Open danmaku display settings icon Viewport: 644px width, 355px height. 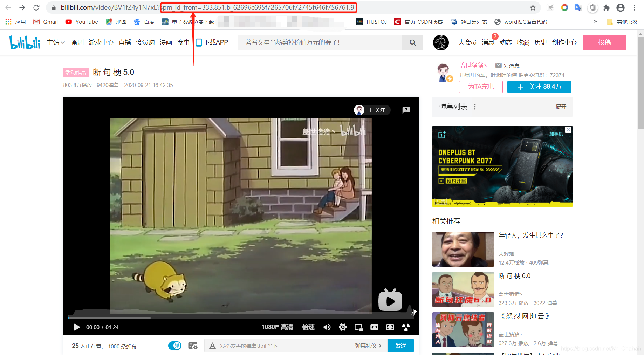coord(193,346)
